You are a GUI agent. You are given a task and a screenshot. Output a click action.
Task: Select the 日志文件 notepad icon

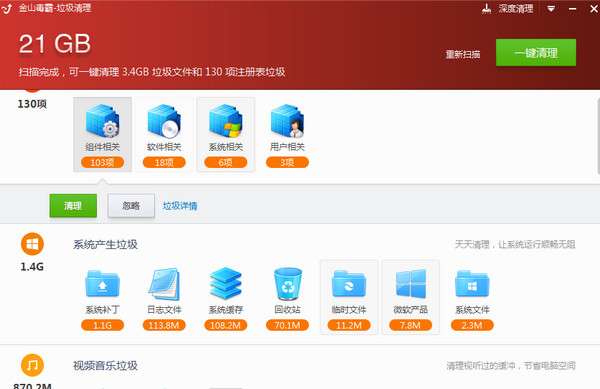pyautogui.click(x=164, y=284)
